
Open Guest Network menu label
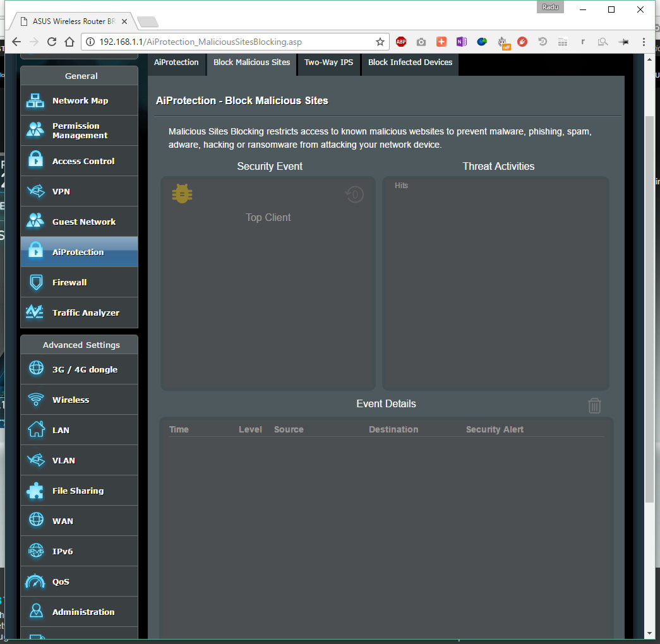point(84,222)
